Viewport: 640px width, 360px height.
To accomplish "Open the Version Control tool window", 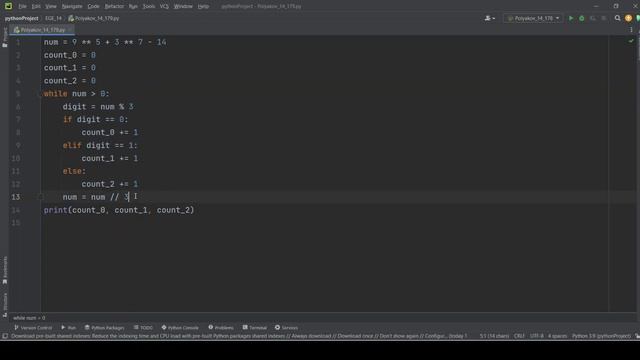I will click(33, 328).
